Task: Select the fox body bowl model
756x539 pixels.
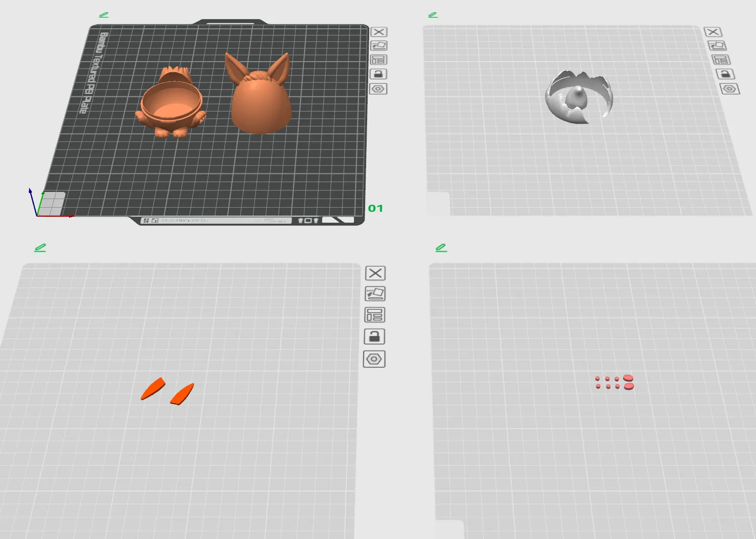Action: coord(172,104)
